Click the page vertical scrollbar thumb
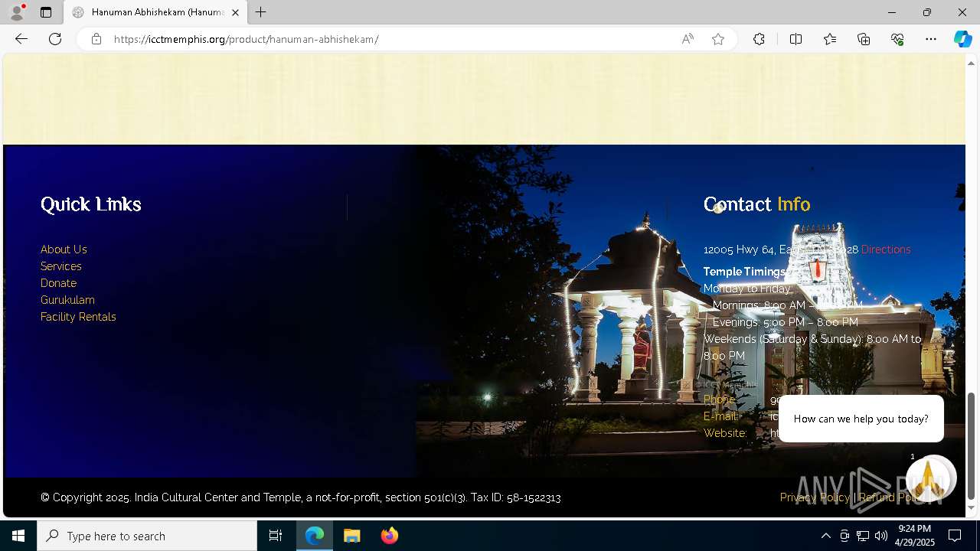This screenshot has width=980, height=551. coord(972,445)
